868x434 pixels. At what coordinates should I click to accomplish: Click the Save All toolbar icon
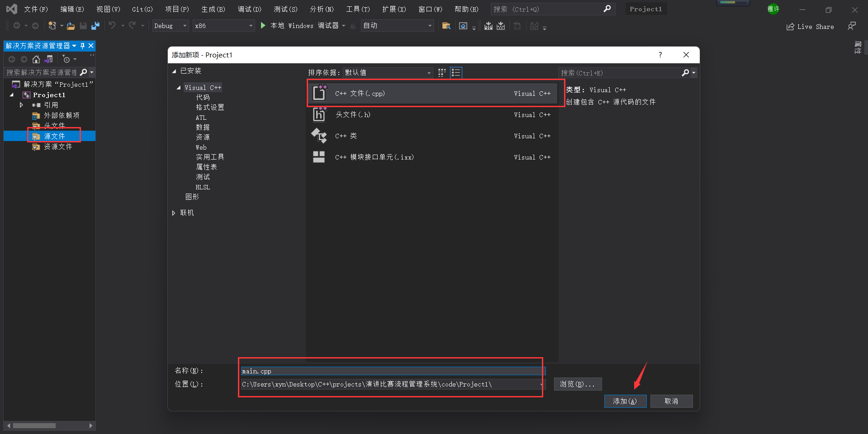(95, 26)
